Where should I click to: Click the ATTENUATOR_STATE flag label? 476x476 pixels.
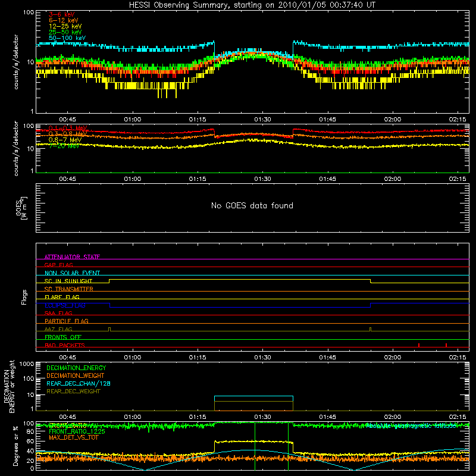click(72, 257)
